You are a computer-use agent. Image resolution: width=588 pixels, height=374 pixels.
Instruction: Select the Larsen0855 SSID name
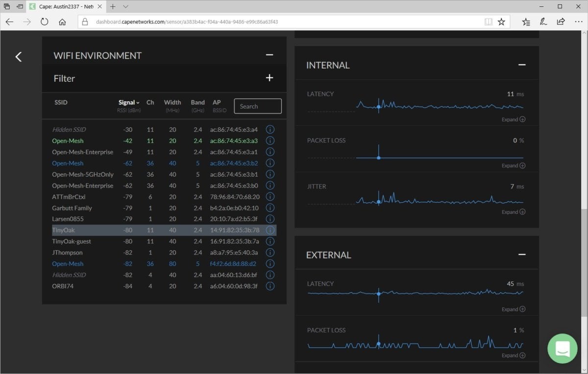coord(69,219)
